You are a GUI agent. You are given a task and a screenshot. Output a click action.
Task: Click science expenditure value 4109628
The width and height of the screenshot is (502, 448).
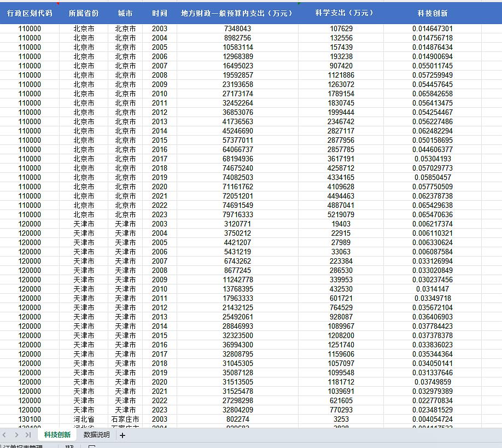coord(341,187)
